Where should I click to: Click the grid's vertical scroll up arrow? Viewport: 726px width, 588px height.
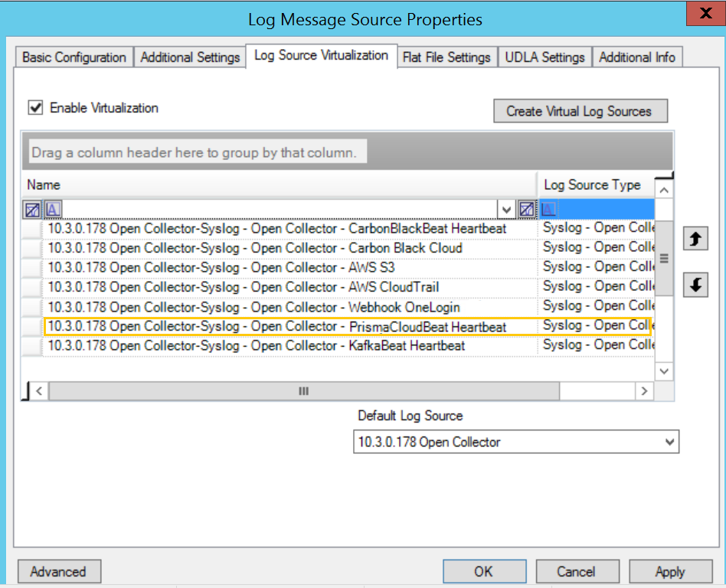point(664,189)
